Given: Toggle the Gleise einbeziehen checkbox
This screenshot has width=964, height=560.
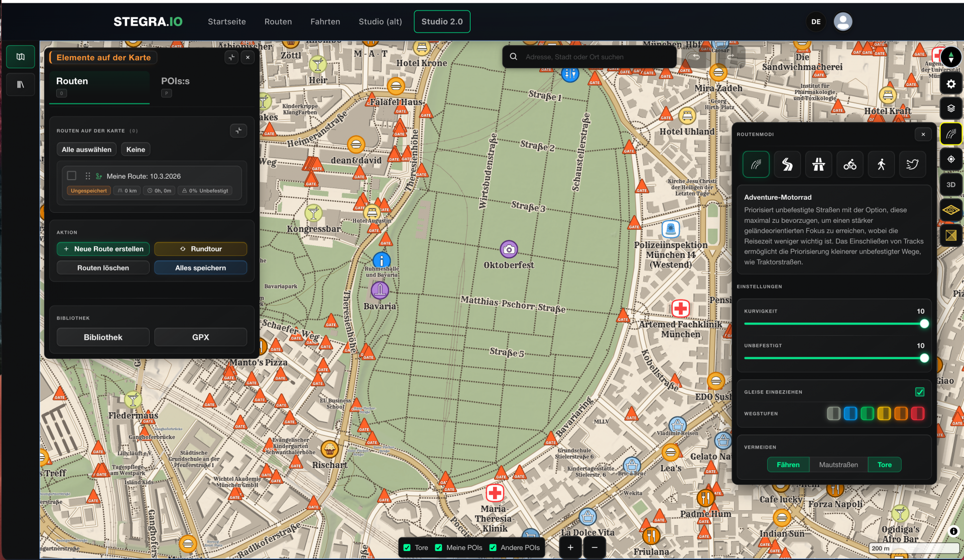Looking at the screenshot, I should pos(919,392).
